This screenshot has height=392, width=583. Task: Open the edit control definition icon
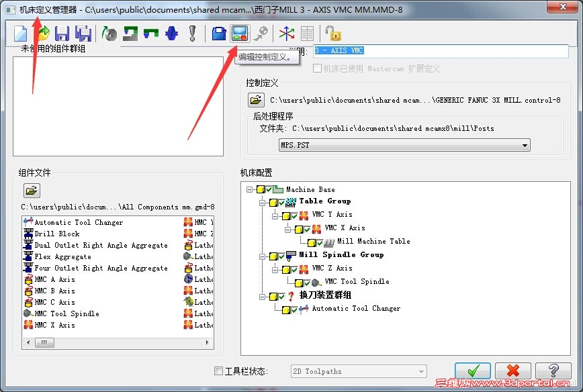[x=239, y=34]
